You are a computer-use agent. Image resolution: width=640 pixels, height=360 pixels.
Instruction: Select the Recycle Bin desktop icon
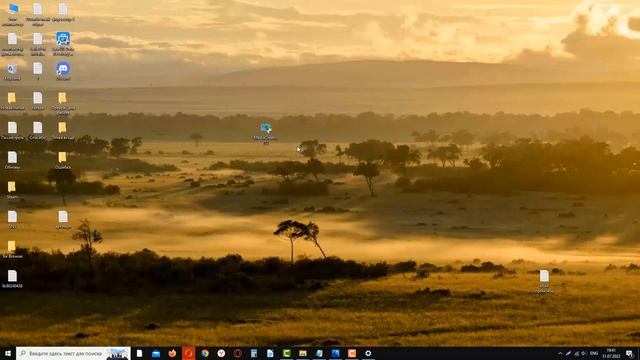(x=12, y=71)
